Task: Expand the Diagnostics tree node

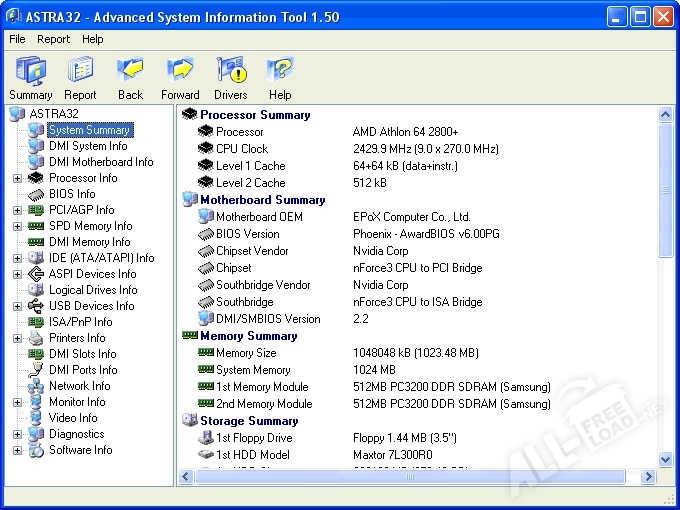Action: pyautogui.click(x=17, y=434)
